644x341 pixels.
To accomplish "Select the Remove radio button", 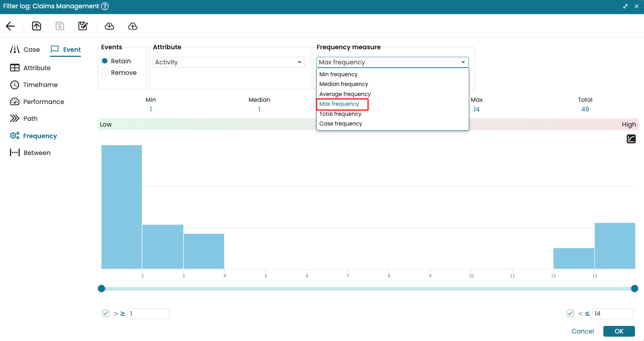I will 105,73.
